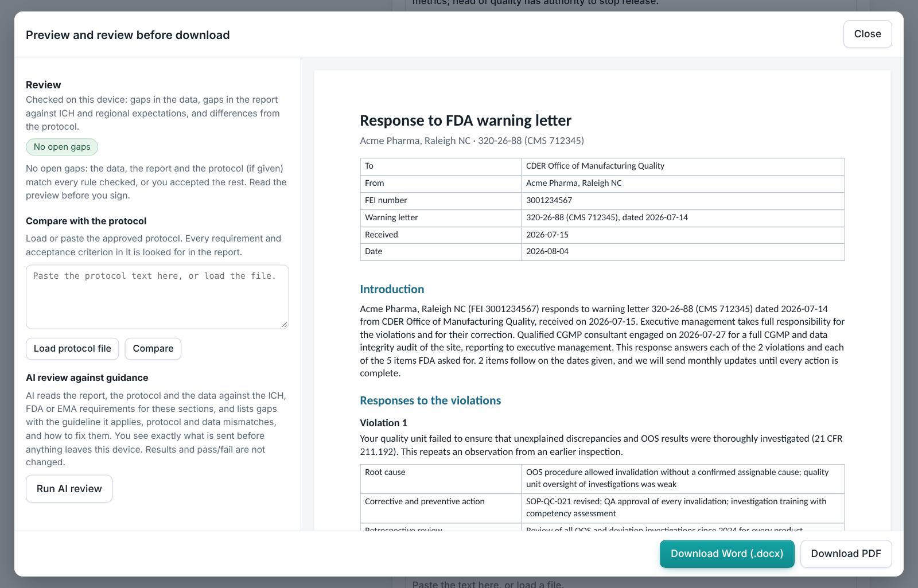Click the Acme Pharma subtitle line under title
The height and width of the screenshot is (588, 918).
472,141
